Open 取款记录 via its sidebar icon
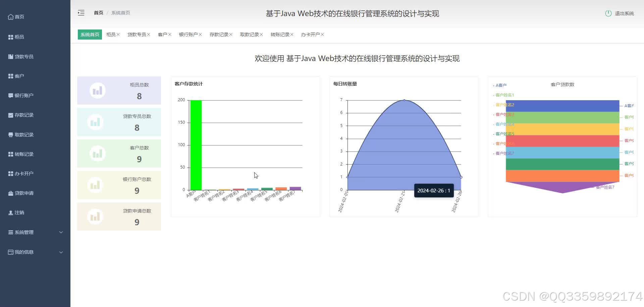 tap(11, 135)
